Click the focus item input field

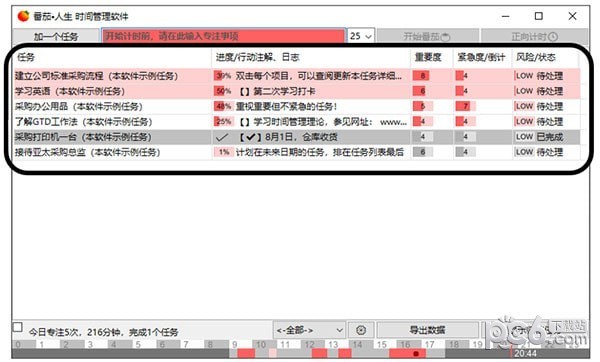(x=223, y=36)
